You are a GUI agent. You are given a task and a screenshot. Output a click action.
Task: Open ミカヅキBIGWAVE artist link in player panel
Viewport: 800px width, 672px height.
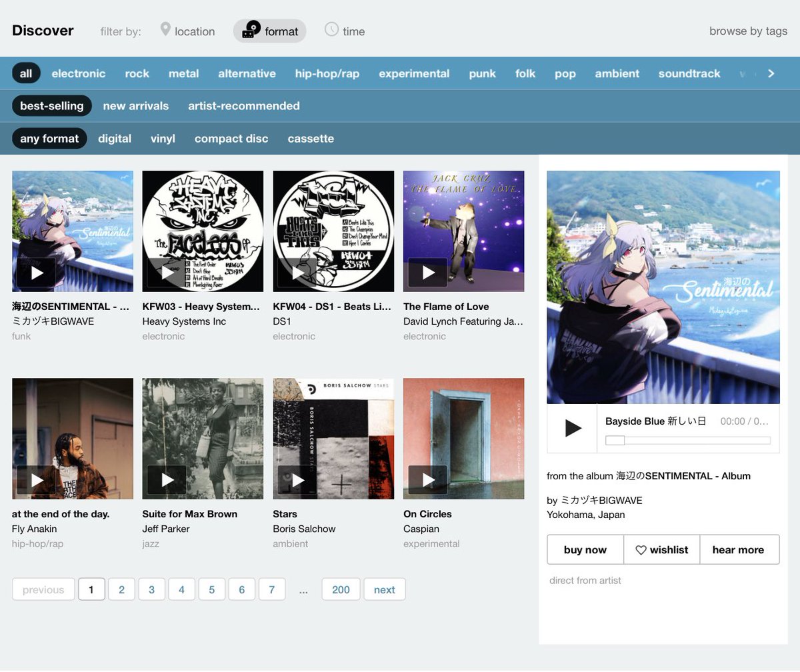coord(601,500)
